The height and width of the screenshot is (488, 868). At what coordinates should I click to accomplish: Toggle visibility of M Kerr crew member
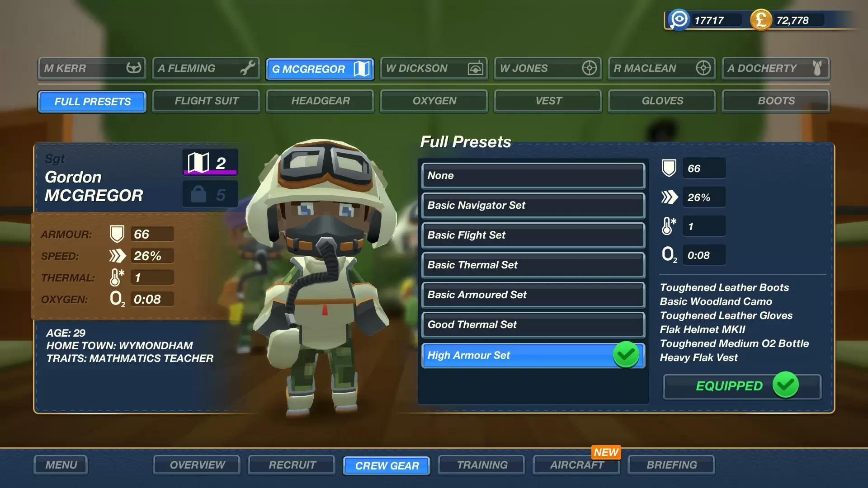point(92,68)
